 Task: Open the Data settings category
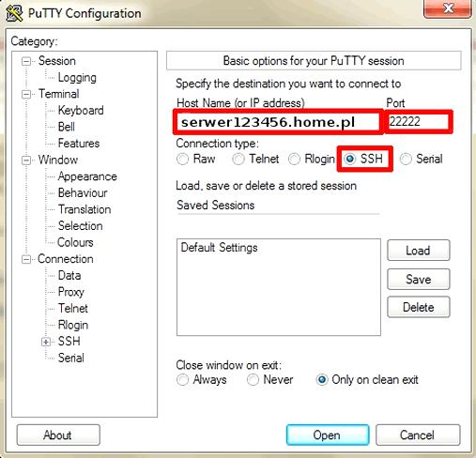tap(69, 275)
